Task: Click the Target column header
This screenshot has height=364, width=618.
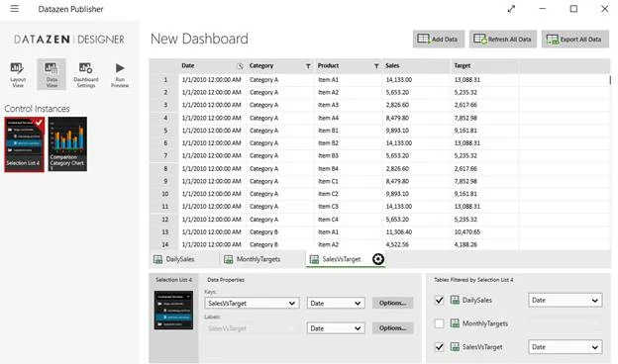Action: click(x=484, y=65)
